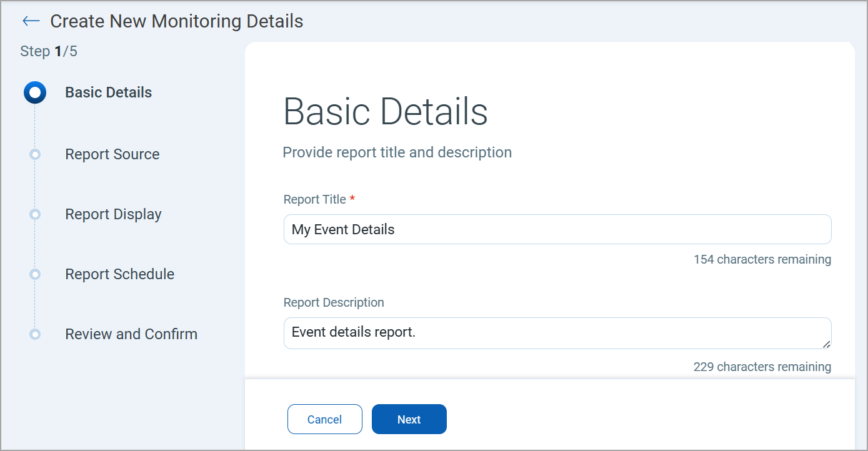The height and width of the screenshot is (451, 868).
Task: Click the Report Title field label
Action: click(314, 199)
